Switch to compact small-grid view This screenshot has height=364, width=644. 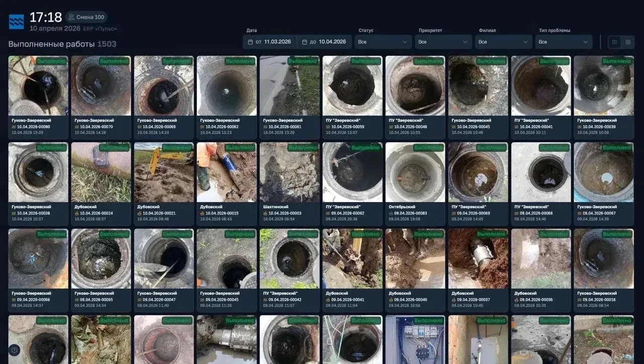click(x=614, y=42)
